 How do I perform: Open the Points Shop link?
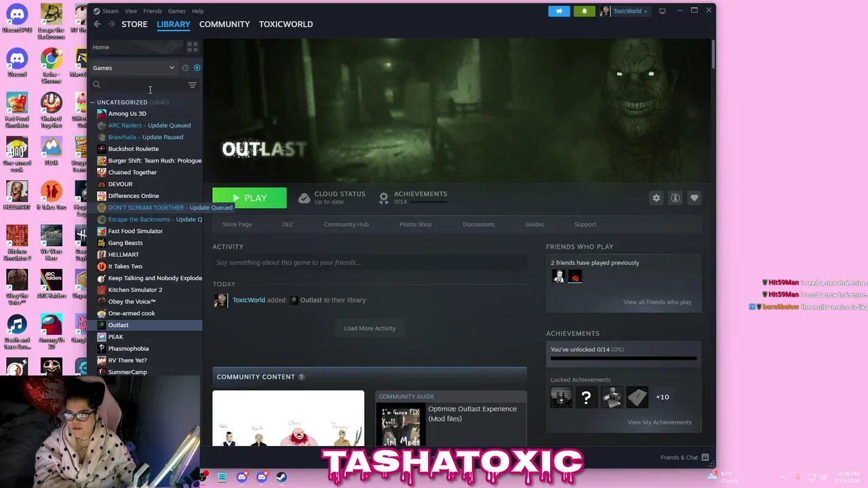416,224
